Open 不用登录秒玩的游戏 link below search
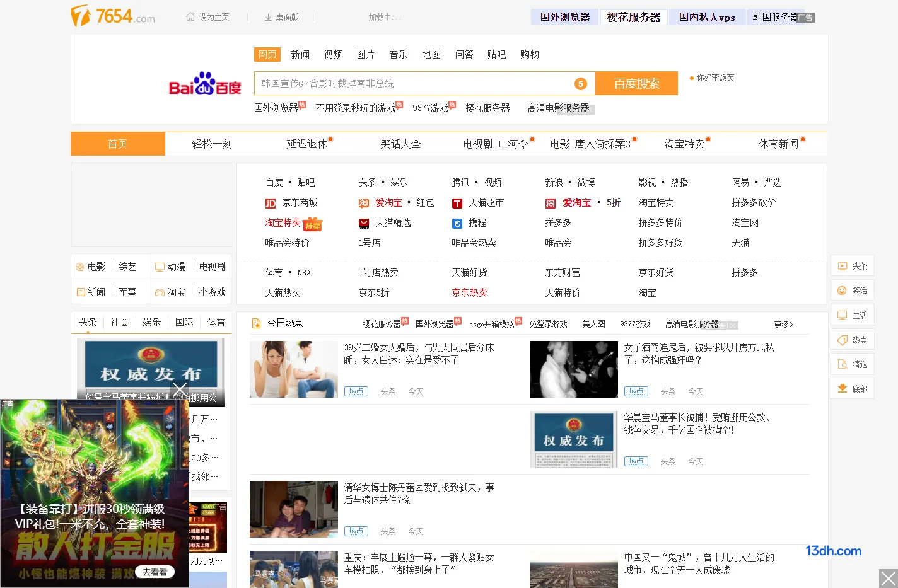 [356, 108]
